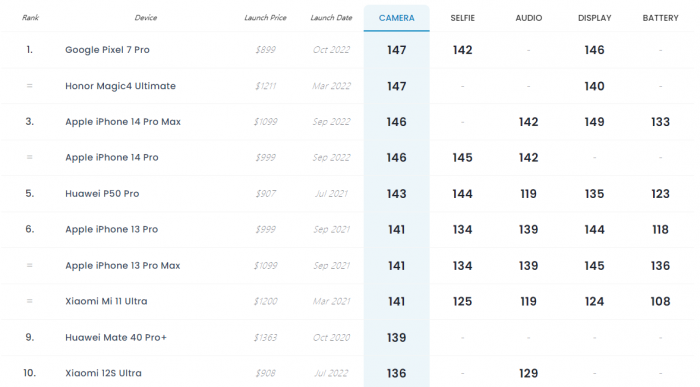700x387 pixels.
Task: Click Pixel 7 Pro camera score 147
Action: click(396, 50)
